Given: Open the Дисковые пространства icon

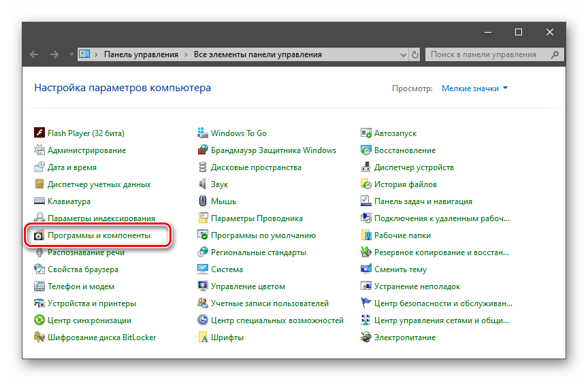Looking at the screenshot, I should click(x=203, y=167).
